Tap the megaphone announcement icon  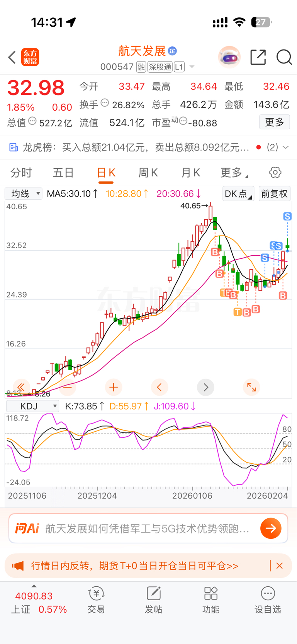(18, 566)
